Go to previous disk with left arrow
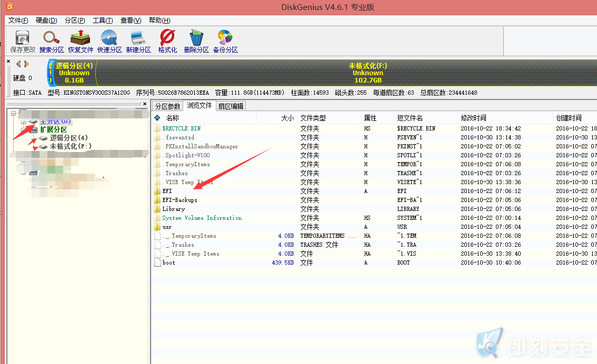This screenshot has height=364, width=597. [x=18, y=64]
